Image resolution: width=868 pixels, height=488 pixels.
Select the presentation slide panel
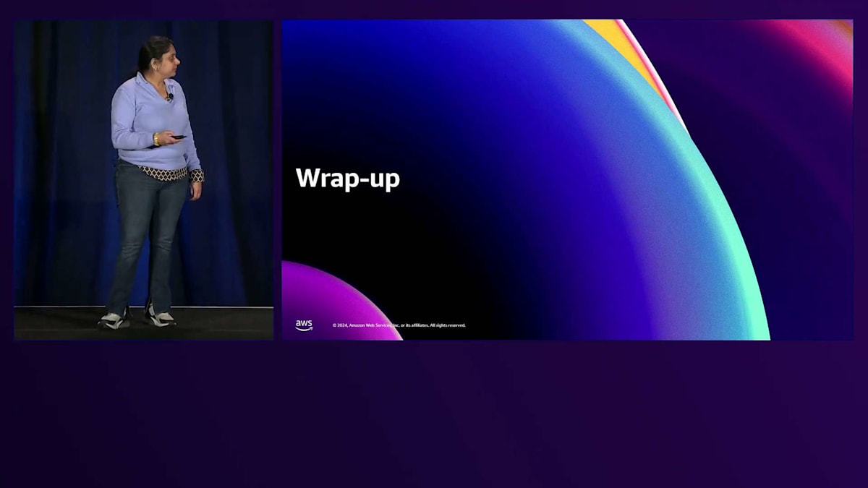coord(567,179)
